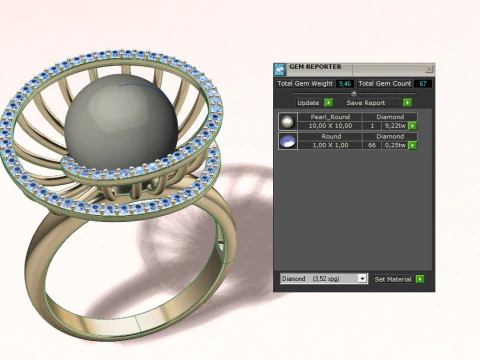Click green arrow on Pearl_Round row

pyautogui.click(x=413, y=126)
